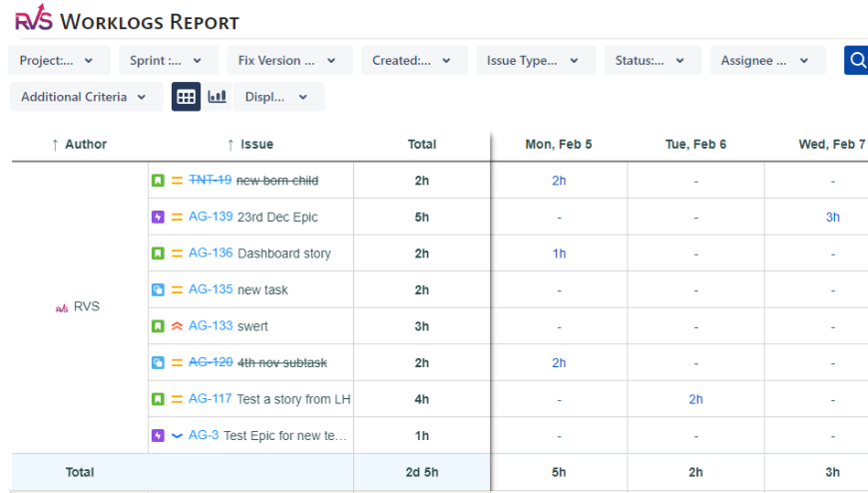Viewport: 868px width, 493px height.
Task: Sort the table by Author column
Action: click(79, 145)
